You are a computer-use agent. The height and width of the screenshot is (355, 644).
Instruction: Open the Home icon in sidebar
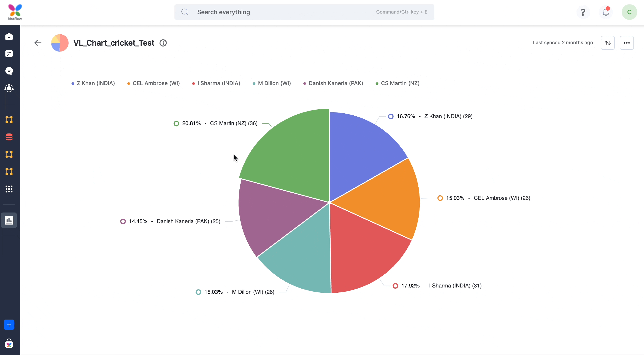click(x=9, y=37)
